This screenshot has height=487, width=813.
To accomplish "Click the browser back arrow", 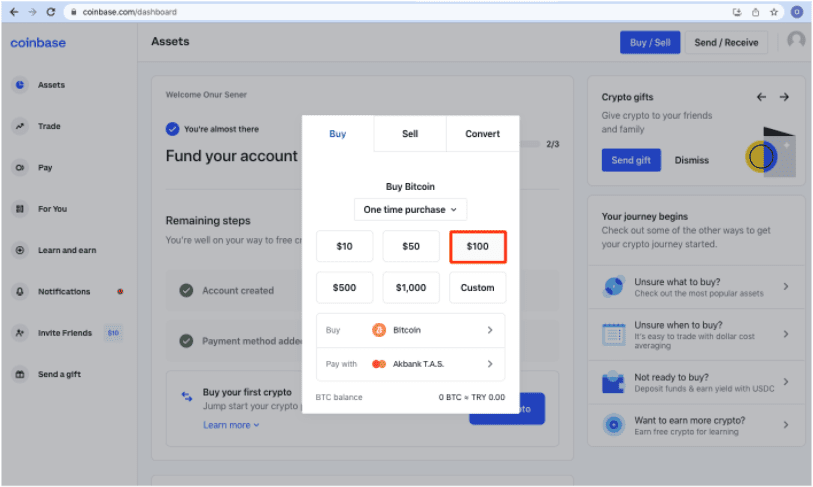I will coord(14,11).
